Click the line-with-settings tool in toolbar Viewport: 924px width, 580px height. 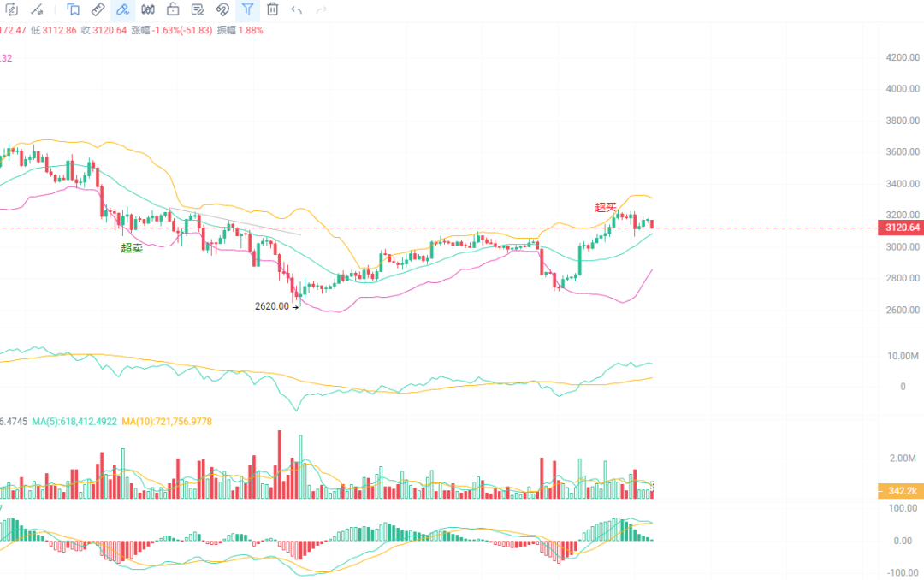tap(37, 10)
